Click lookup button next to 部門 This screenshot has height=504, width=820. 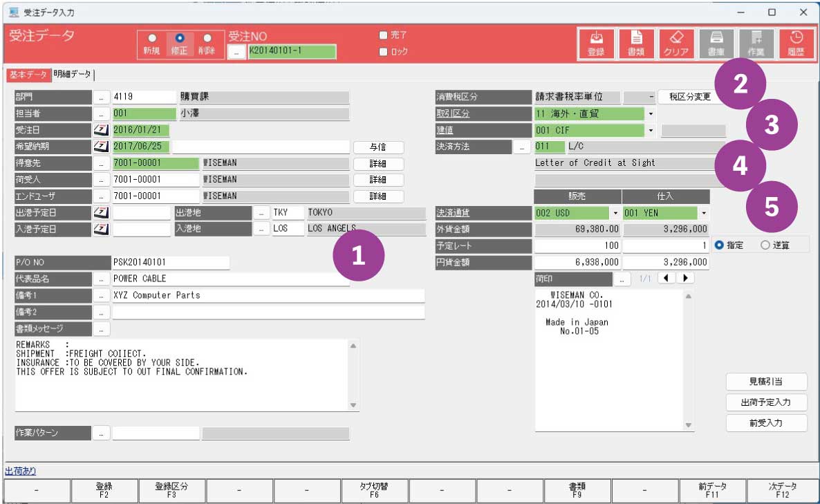[102, 97]
